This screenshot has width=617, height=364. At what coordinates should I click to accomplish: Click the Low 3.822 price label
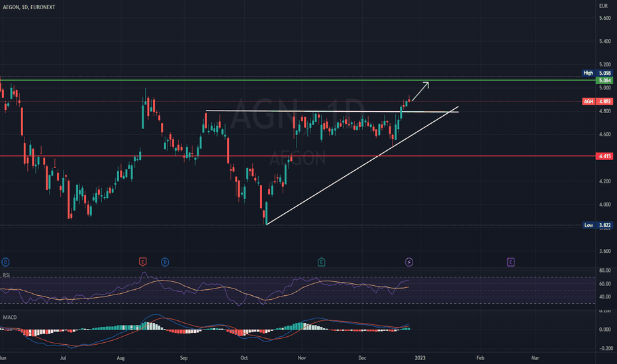pos(597,225)
